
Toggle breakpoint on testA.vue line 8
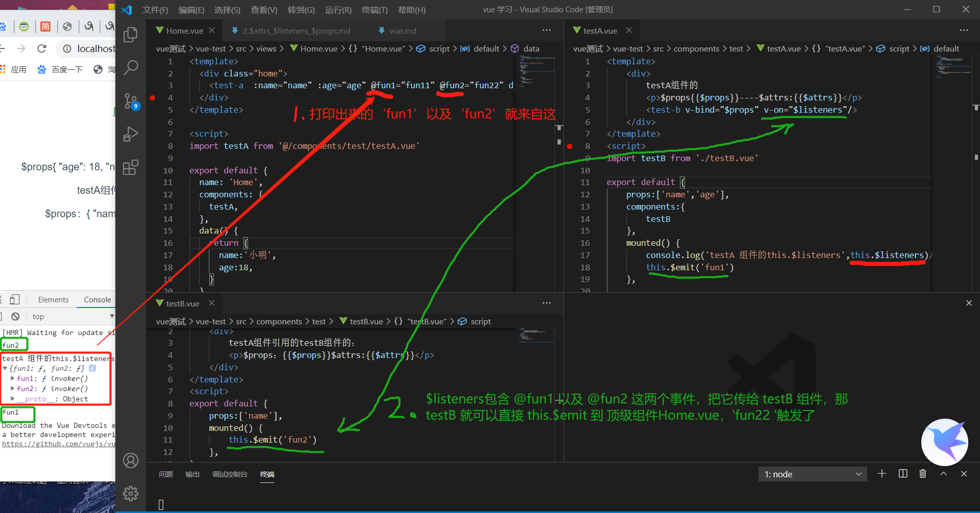pos(570,146)
